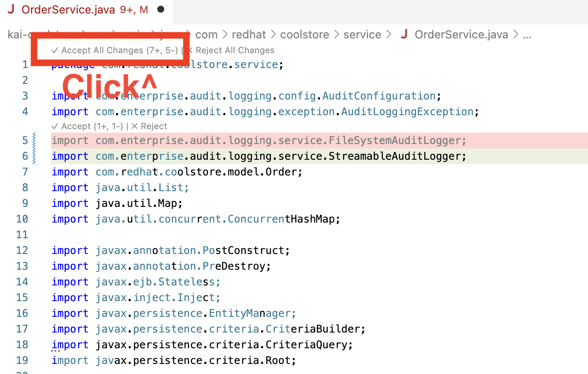Screen dimensions: 588x374
Task: Expand the trailing '...' breadcrumb symbol list
Action: click(x=527, y=34)
